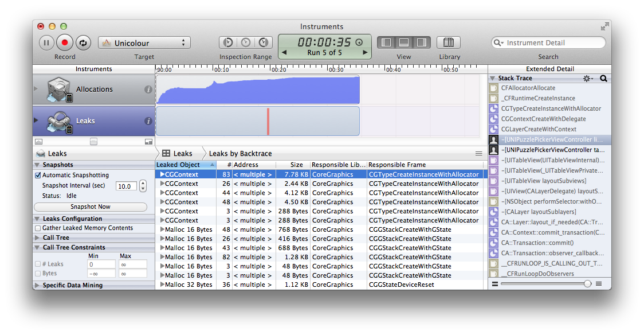
Task: Select the Leaks instrument
Action: click(93, 121)
